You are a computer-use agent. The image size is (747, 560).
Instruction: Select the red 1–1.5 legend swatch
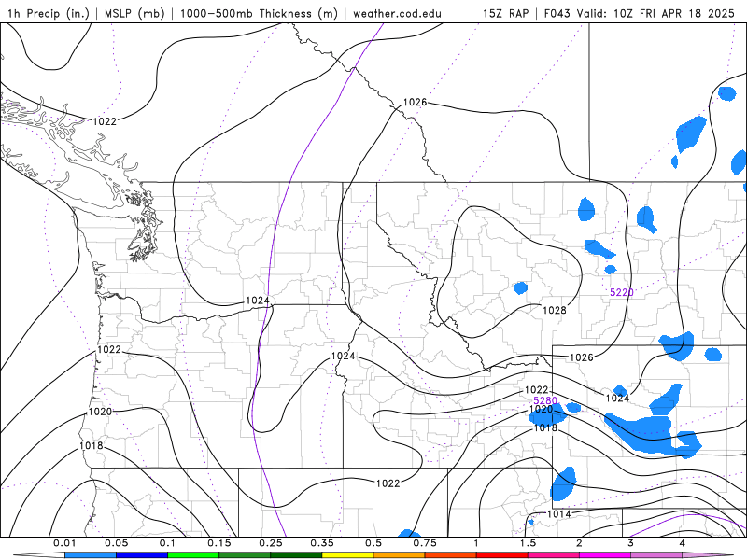[x=501, y=555]
